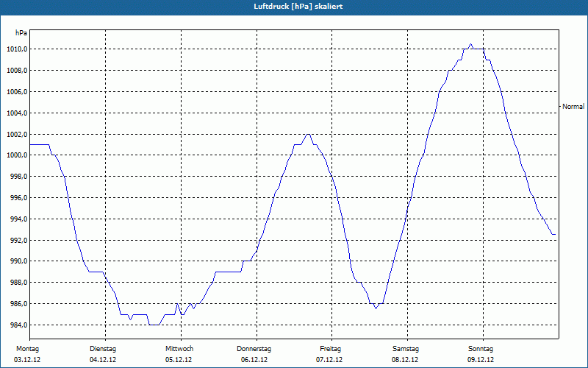Click the 984,0 y-axis value
This screenshot has width=588, height=368.
pos(18,325)
